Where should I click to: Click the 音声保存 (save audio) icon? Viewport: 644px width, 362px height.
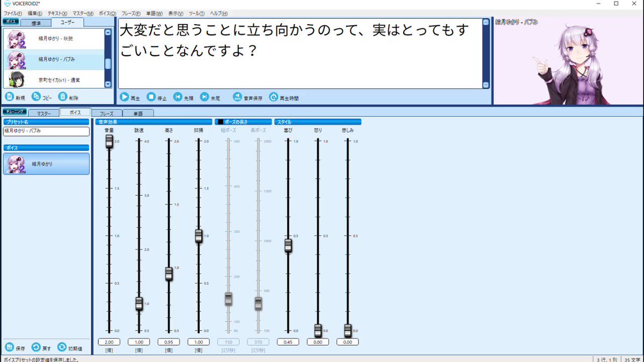tap(238, 97)
